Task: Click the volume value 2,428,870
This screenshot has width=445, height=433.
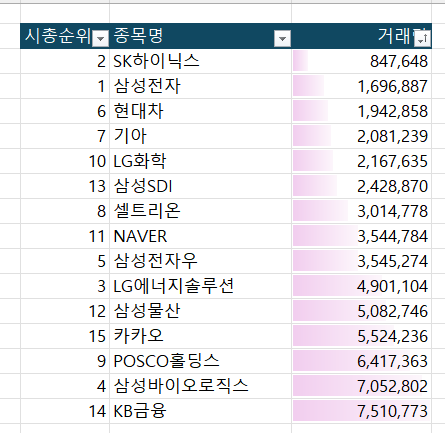Action: click(392, 186)
